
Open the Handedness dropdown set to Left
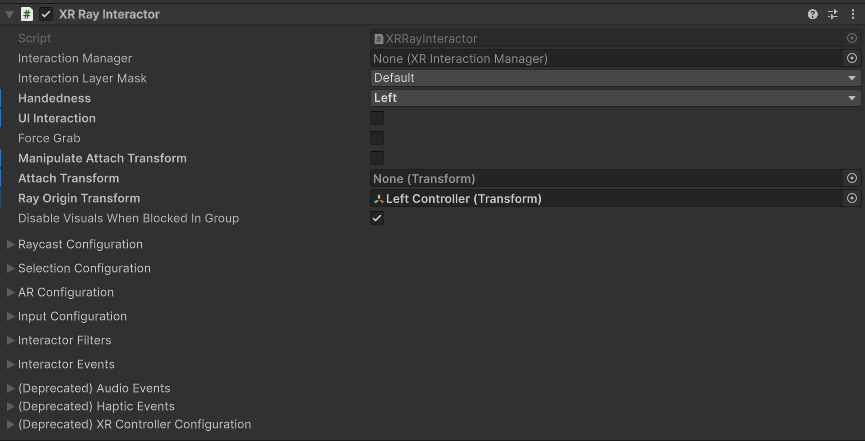click(615, 98)
